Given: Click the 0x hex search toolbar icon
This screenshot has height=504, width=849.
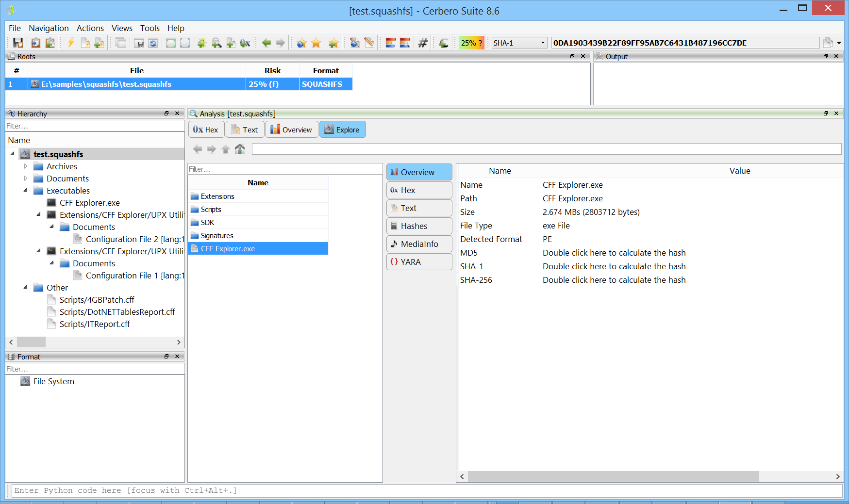Looking at the screenshot, I should (245, 43).
